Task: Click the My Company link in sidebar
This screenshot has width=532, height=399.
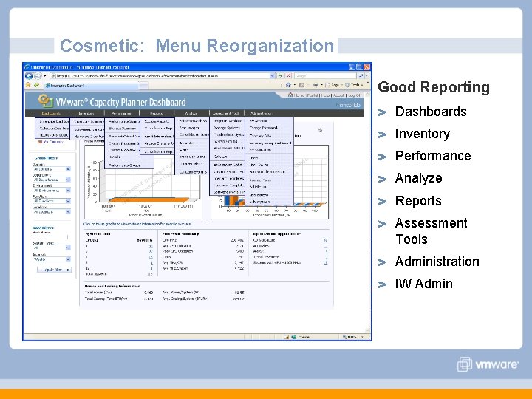Action: [53, 142]
